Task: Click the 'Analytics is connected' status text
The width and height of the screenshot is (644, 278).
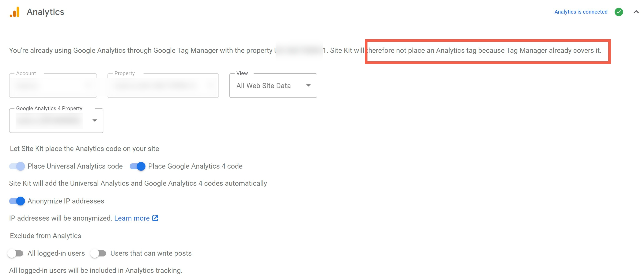Action: click(581, 12)
